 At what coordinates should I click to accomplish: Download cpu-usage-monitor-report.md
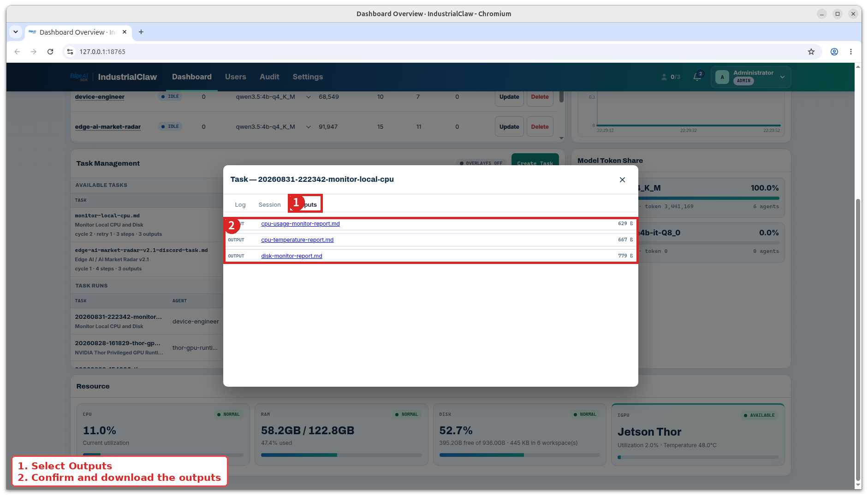point(300,224)
